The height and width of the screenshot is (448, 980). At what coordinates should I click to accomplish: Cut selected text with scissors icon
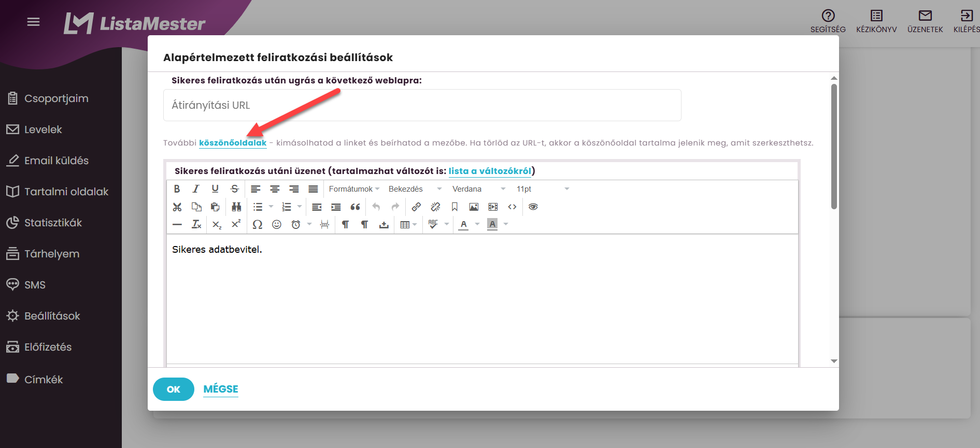tap(177, 207)
